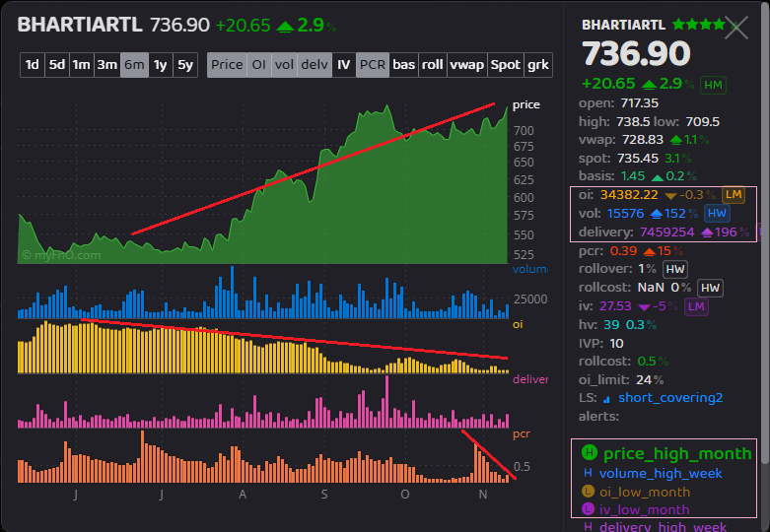Click the HW badge beside rollcost NaN
770x532 pixels.
pos(710,288)
